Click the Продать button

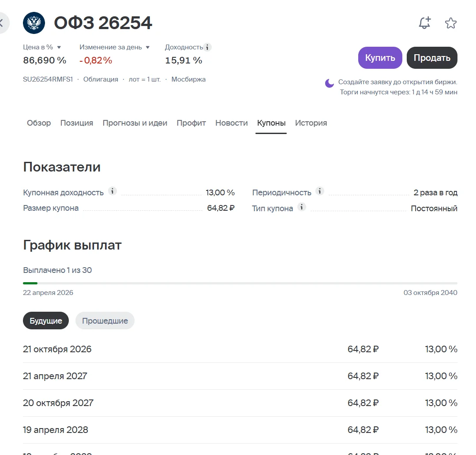(x=432, y=58)
